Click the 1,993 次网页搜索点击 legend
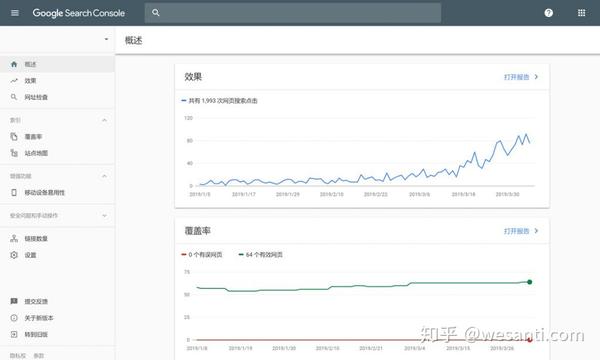Screen dimensions: 600x360 (x=219, y=101)
